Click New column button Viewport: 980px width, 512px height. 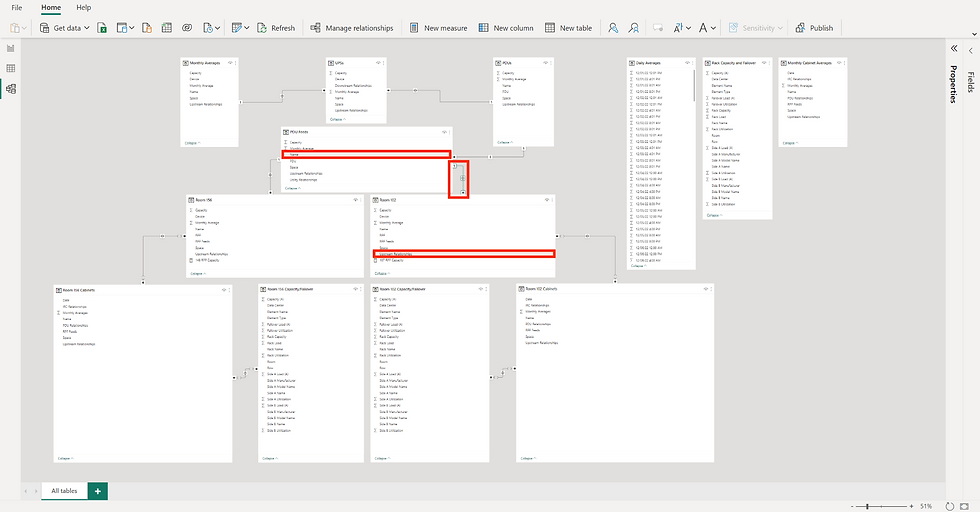506,28
